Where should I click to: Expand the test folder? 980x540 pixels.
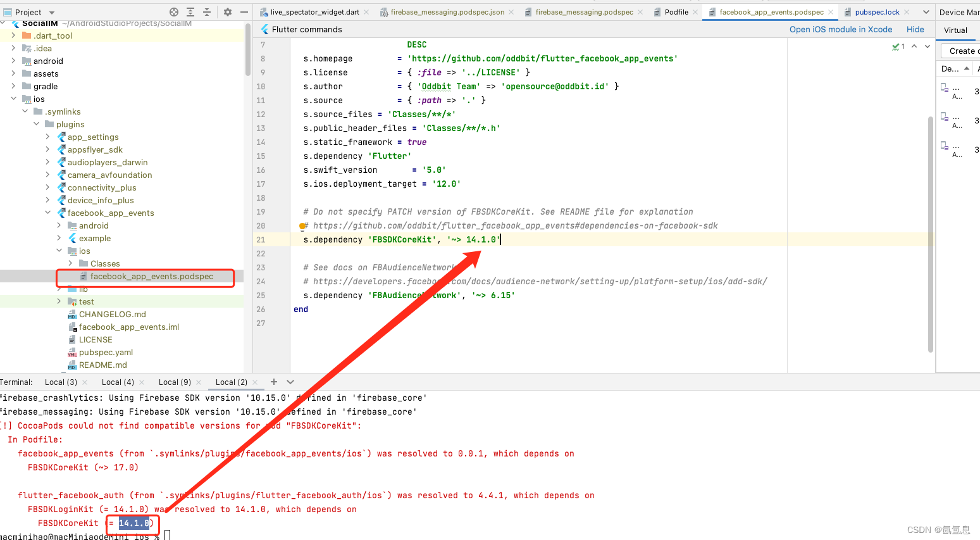59,301
